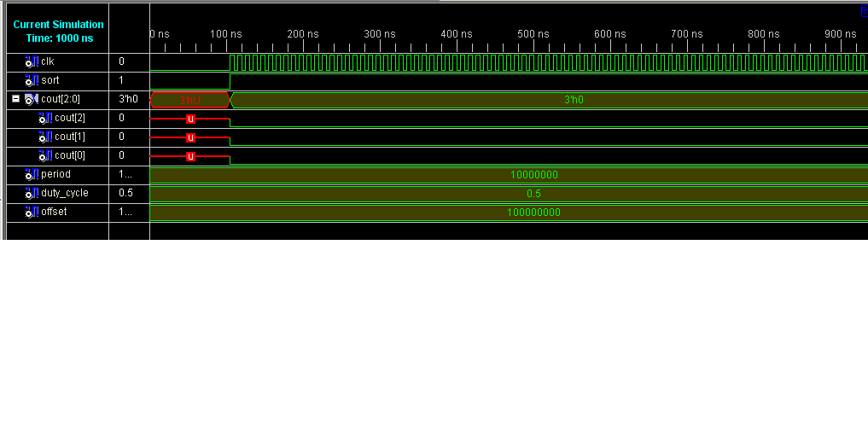The height and width of the screenshot is (437, 868).
Task: Click the 100 ns mark on time ruler
Action: pyautogui.click(x=226, y=34)
